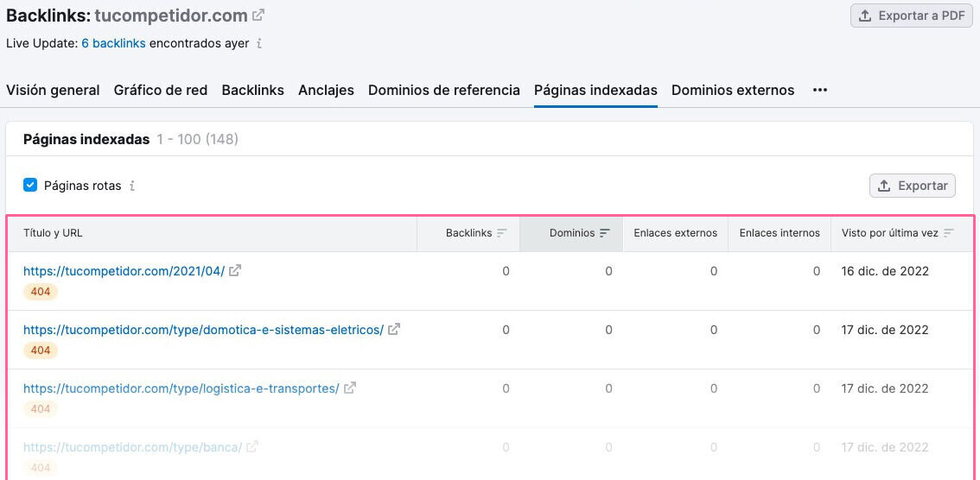Viewport: 980px width, 480px height.
Task: Click info icon next to Páginas rotas
Action: pos(132,186)
